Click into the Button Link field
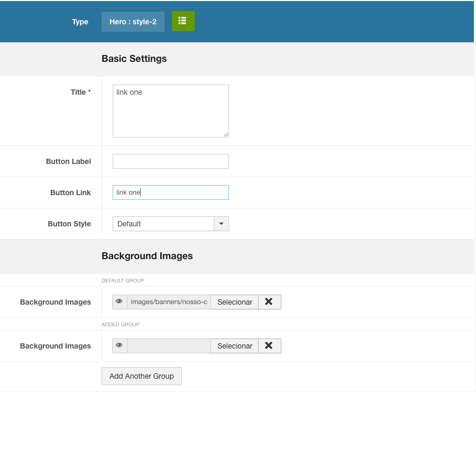 click(170, 193)
